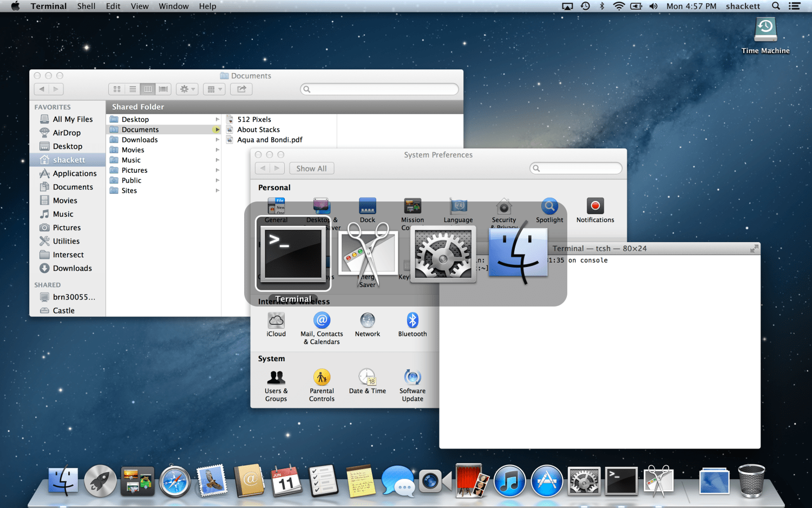Open the Window menu in menu bar

click(x=173, y=6)
